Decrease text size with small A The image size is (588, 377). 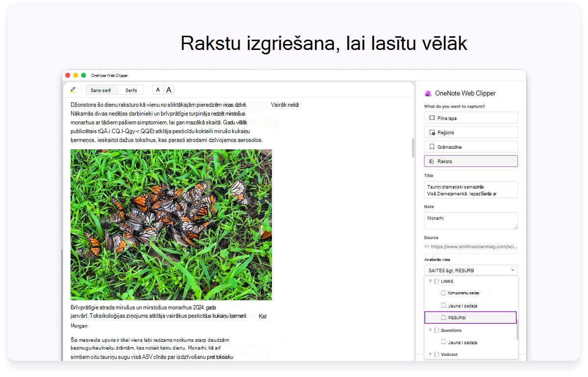coord(158,90)
